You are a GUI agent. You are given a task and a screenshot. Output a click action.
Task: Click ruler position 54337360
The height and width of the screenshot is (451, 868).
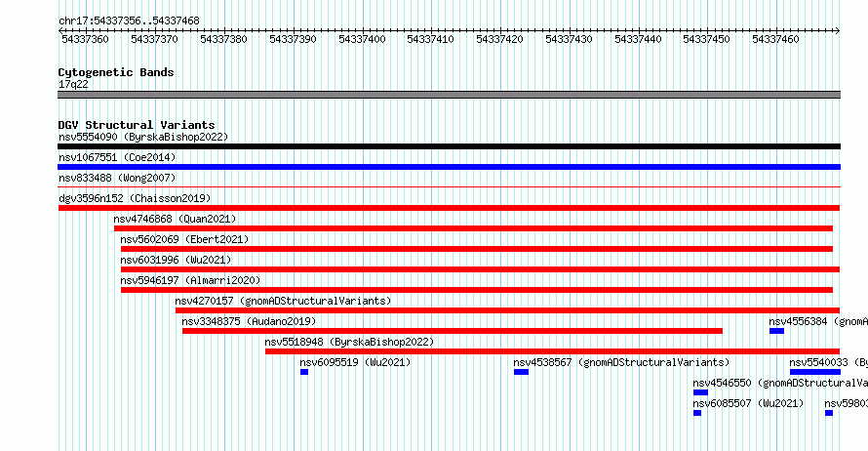pyautogui.click(x=85, y=39)
